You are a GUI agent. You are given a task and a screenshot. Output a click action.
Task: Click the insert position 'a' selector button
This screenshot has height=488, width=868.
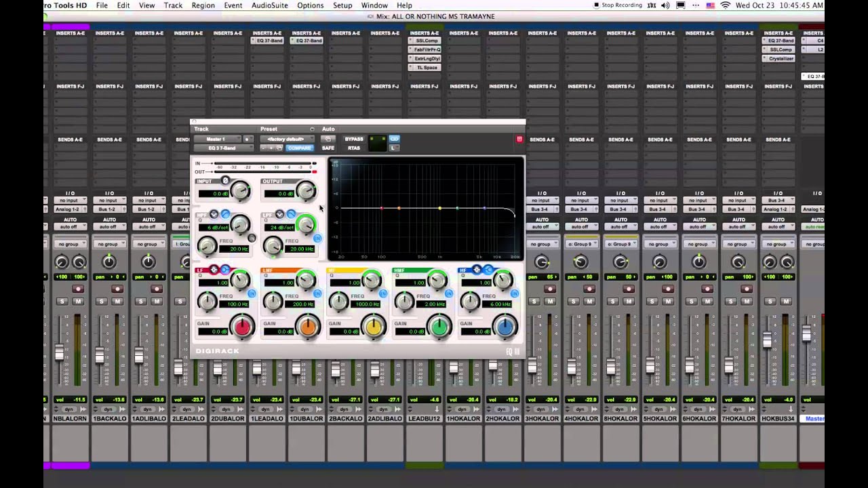(248, 139)
